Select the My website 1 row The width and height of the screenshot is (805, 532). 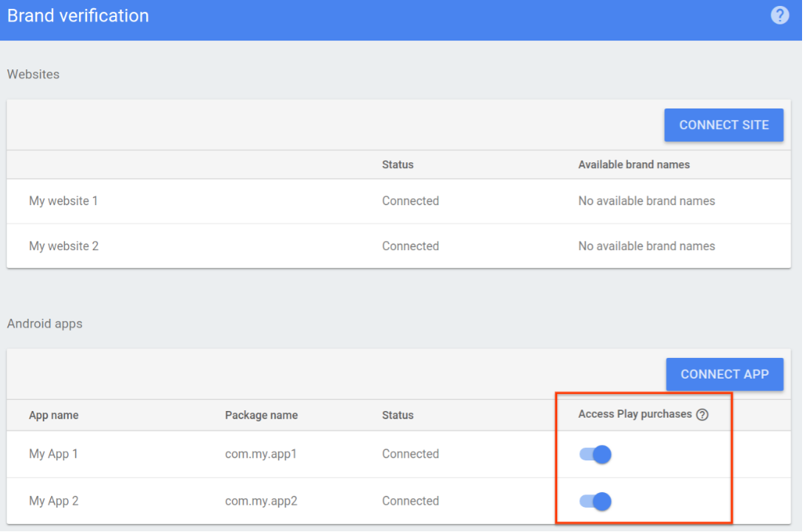tap(63, 201)
